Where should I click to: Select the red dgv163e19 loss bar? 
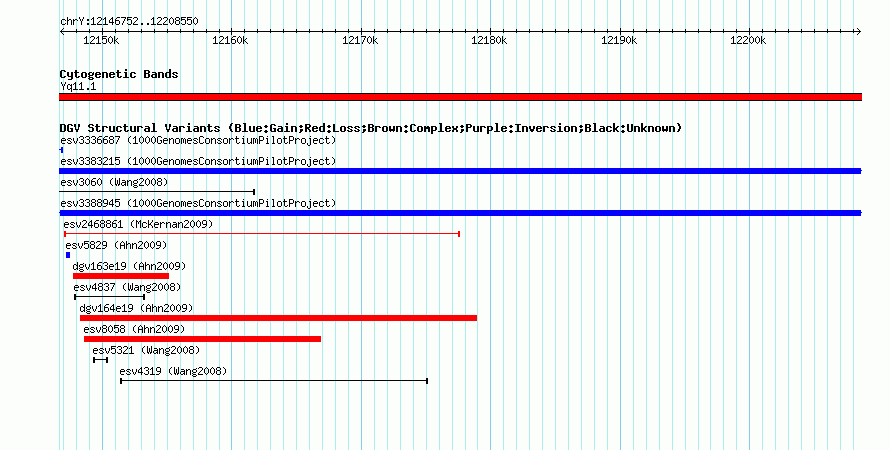[121, 276]
